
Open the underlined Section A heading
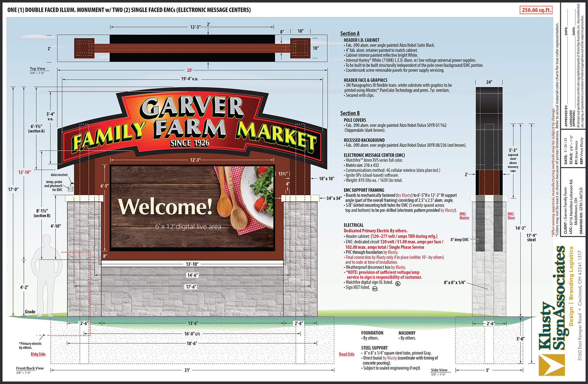click(x=350, y=34)
